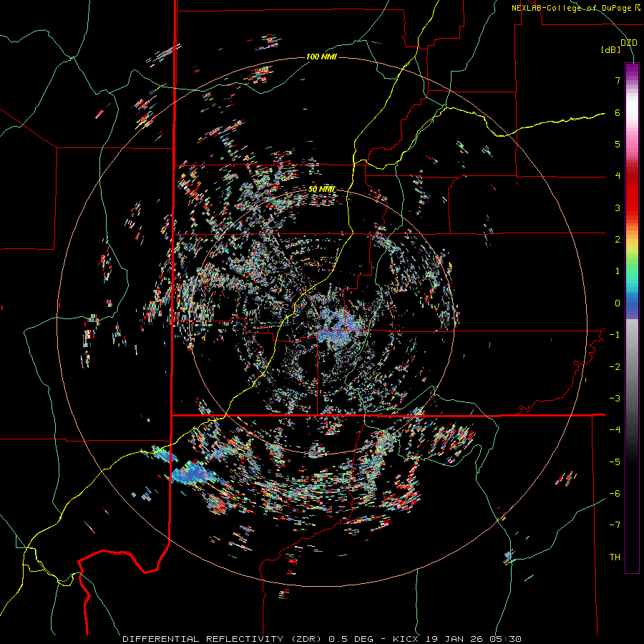The image size is (644, 644).
Task: Click the -3 dB value on color scale
Action: tap(615, 399)
